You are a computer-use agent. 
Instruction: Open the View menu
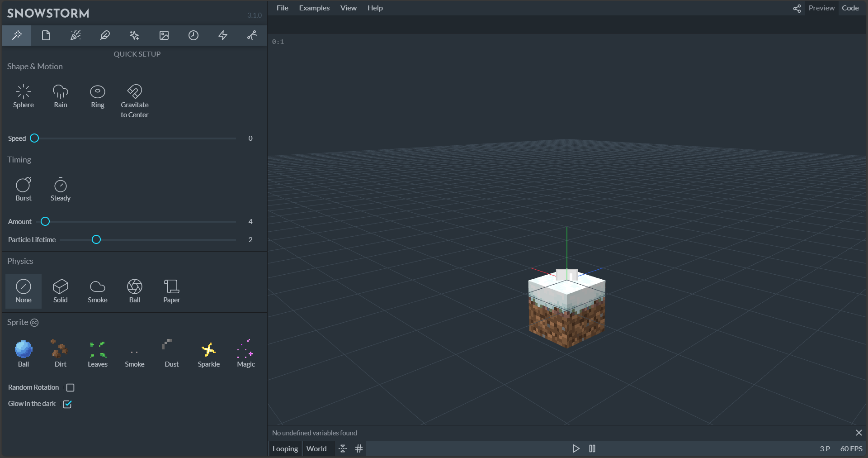pyautogui.click(x=349, y=8)
